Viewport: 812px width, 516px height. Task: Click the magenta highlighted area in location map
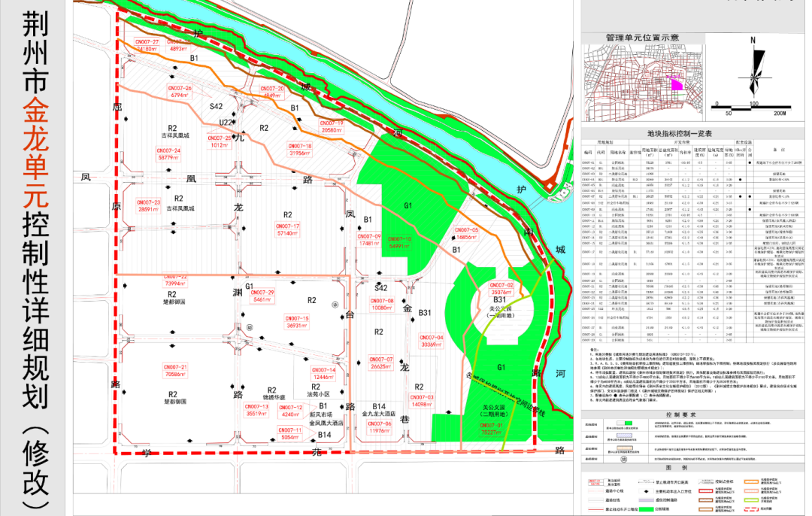point(677,84)
